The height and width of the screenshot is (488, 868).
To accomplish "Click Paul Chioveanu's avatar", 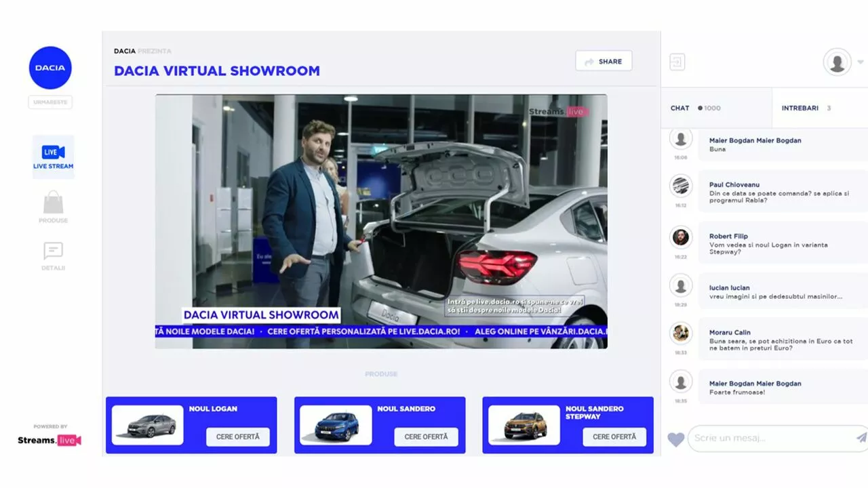I will [681, 186].
